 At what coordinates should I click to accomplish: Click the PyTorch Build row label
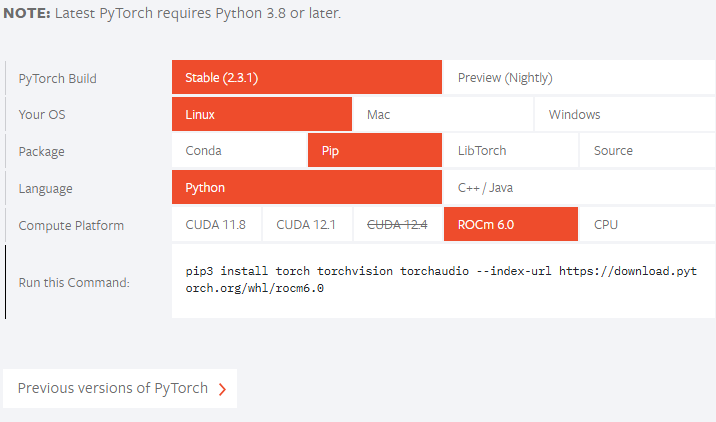tap(58, 79)
